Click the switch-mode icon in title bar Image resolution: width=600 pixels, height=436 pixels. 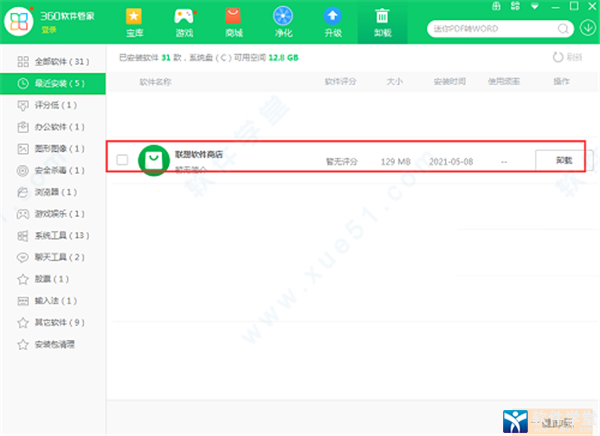[x=515, y=6]
